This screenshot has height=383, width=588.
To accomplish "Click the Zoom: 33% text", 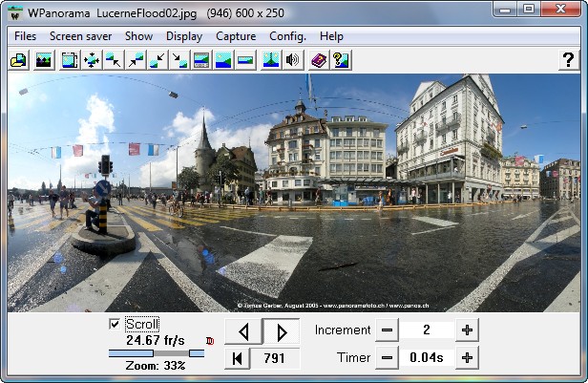I will [x=156, y=366].
